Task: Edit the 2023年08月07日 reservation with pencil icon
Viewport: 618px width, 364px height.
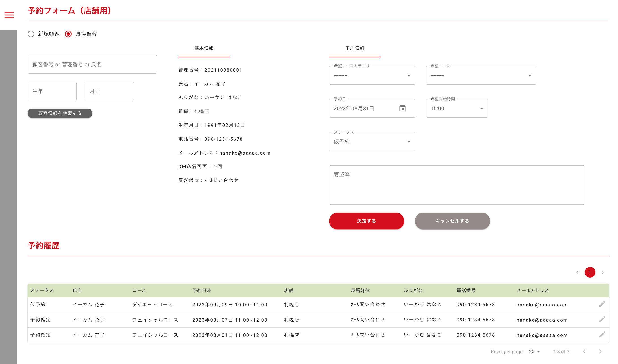Action: pyautogui.click(x=602, y=320)
